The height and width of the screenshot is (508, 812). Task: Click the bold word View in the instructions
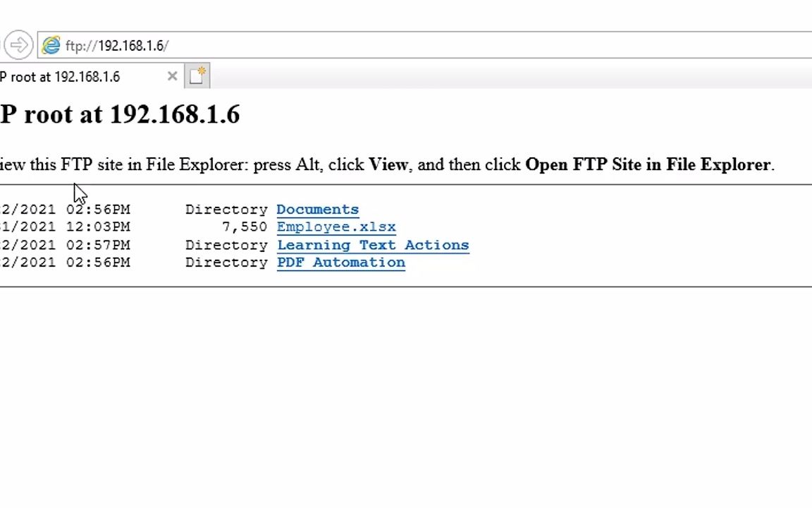tap(388, 165)
